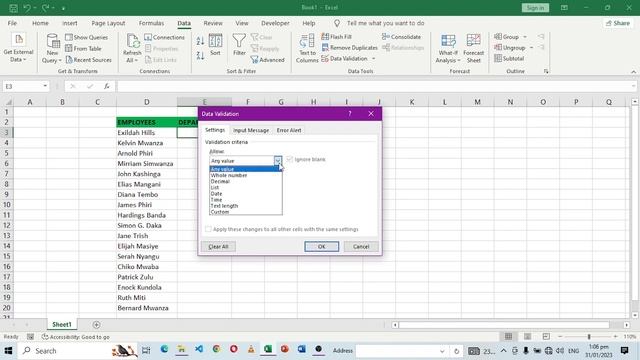This screenshot has height=360, width=640.
Task: Open What-If Analysis menu
Action: (x=448, y=48)
